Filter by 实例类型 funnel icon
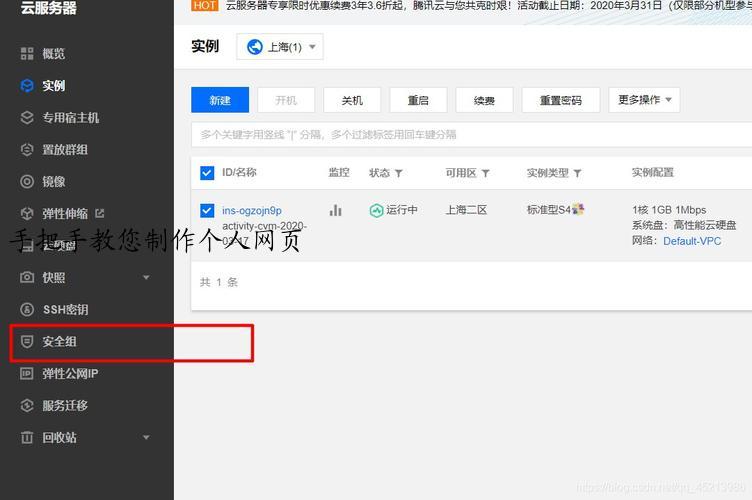The width and height of the screenshot is (752, 500). 577,173
